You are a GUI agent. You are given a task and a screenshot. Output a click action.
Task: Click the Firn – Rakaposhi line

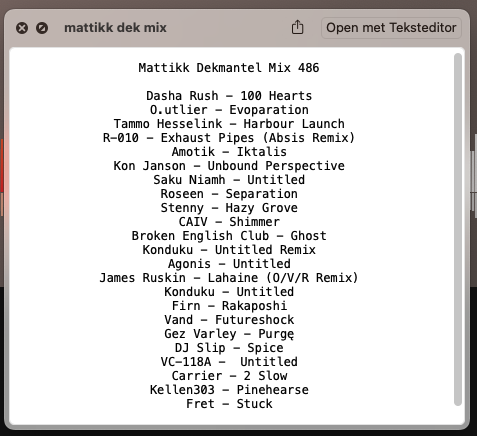pyautogui.click(x=229, y=306)
